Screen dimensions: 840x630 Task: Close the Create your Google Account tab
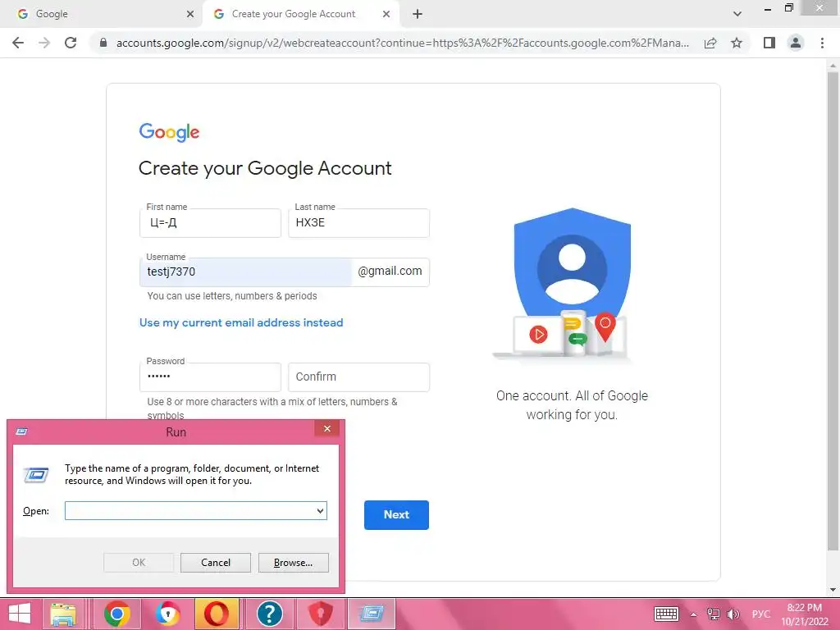tap(386, 14)
